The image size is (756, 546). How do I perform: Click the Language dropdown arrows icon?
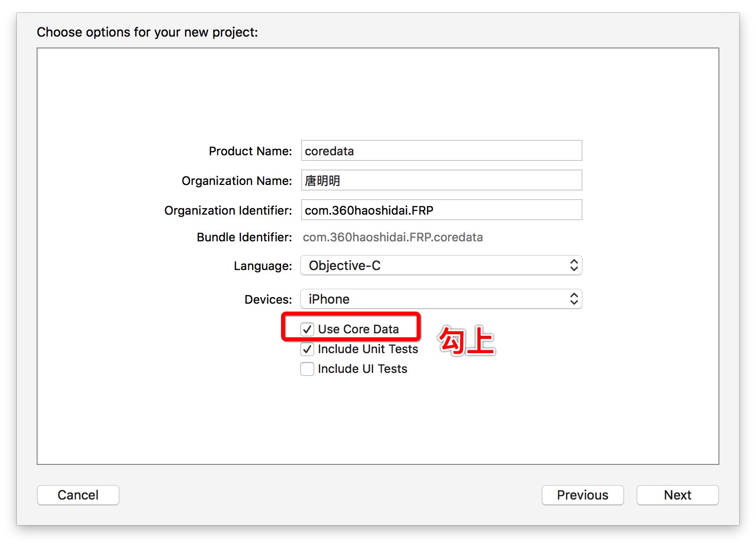point(574,266)
